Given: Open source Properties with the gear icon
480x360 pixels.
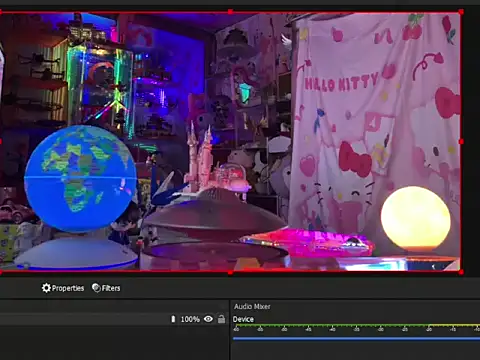Looking at the screenshot, I should point(63,288).
